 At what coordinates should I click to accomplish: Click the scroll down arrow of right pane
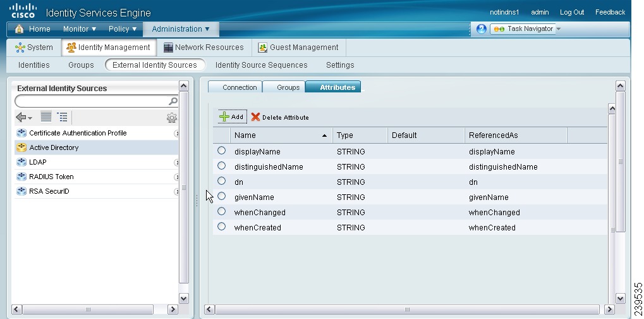click(620, 299)
